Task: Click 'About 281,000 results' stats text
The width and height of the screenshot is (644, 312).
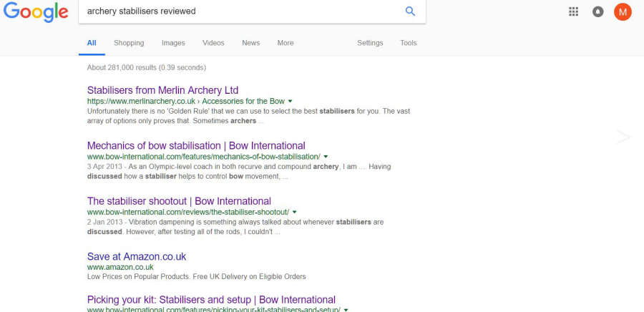Action: coord(147,67)
